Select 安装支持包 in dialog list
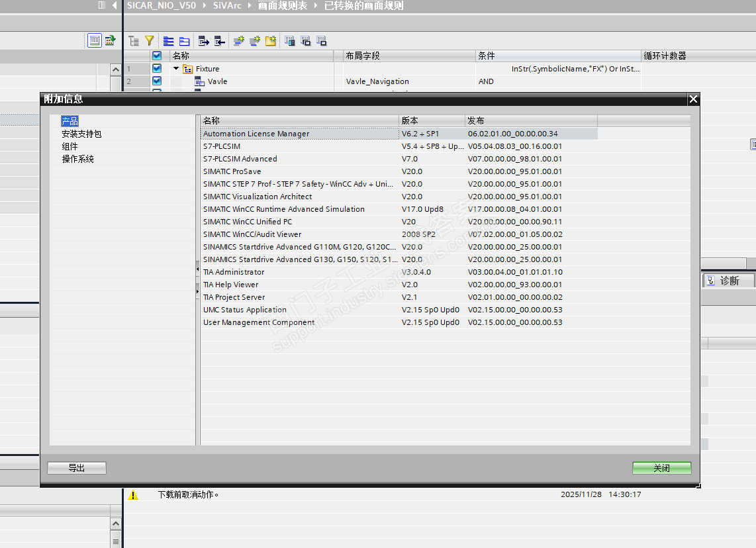This screenshot has width=756, height=548. (x=81, y=134)
